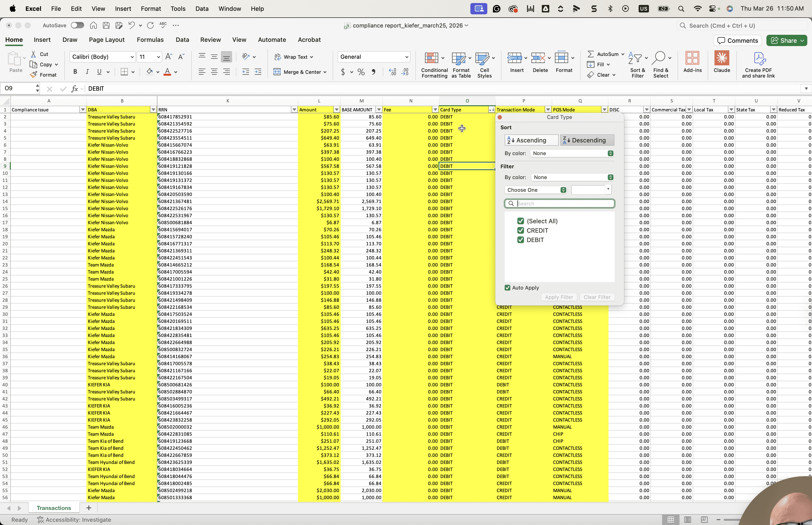Open the Comments button
The width and height of the screenshot is (812, 525).
[737, 41]
